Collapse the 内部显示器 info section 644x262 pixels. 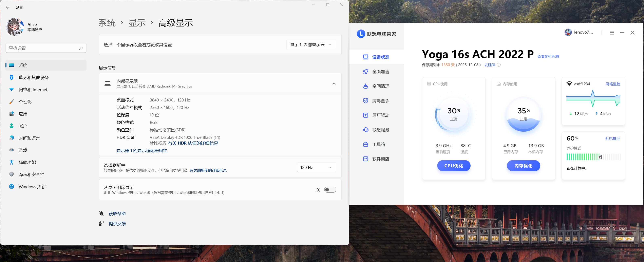click(x=334, y=83)
